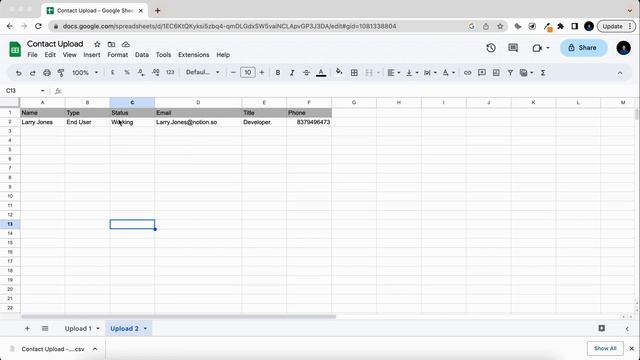
Task: Open the Tools menu
Action: [x=163, y=55]
